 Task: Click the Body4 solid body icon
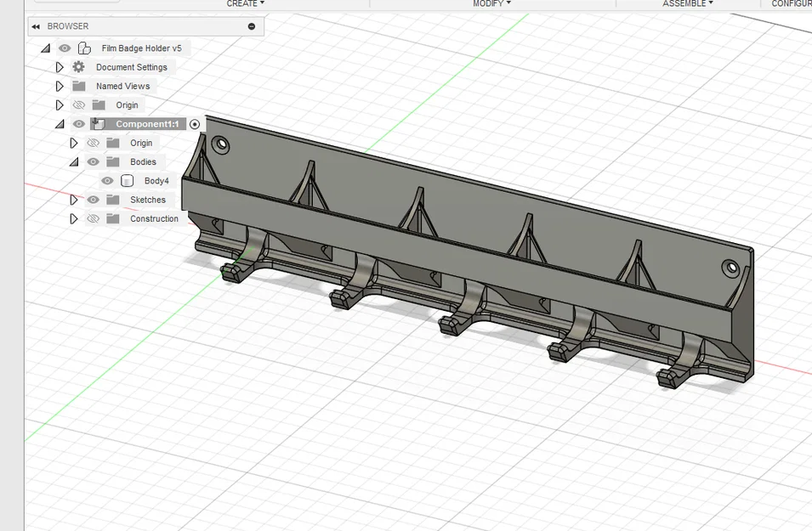click(127, 181)
